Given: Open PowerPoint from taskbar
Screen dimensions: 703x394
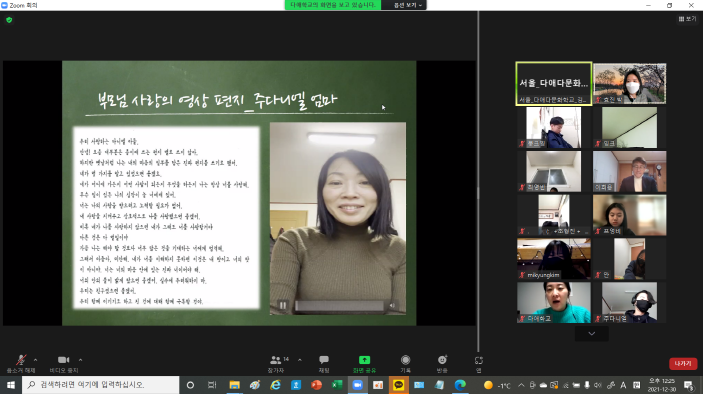Looking at the screenshot, I should click(x=317, y=385).
